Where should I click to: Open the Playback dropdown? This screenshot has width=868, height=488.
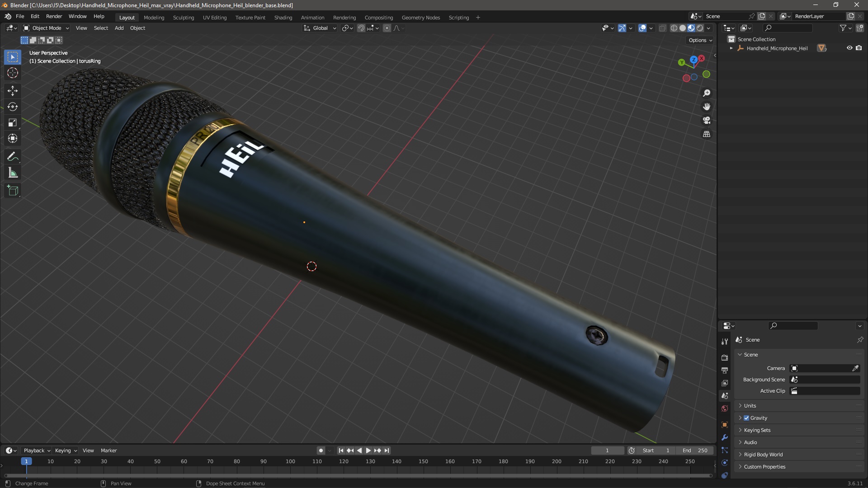point(37,450)
